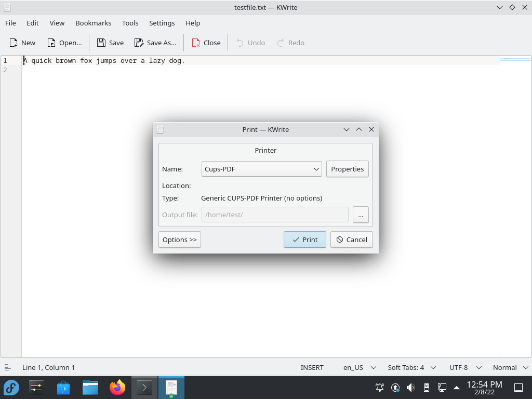Open the en_US dictionary language dropdown
This screenshot has width=532, height=399.
(x=360, y=367)
